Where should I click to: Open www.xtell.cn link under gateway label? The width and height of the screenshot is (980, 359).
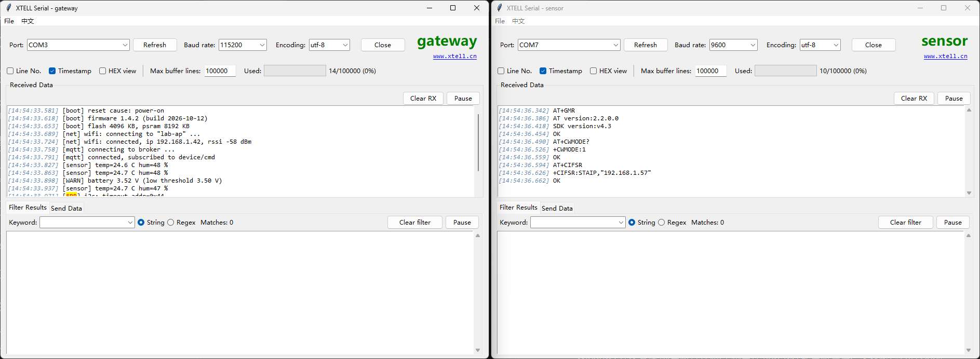point(455,57)
